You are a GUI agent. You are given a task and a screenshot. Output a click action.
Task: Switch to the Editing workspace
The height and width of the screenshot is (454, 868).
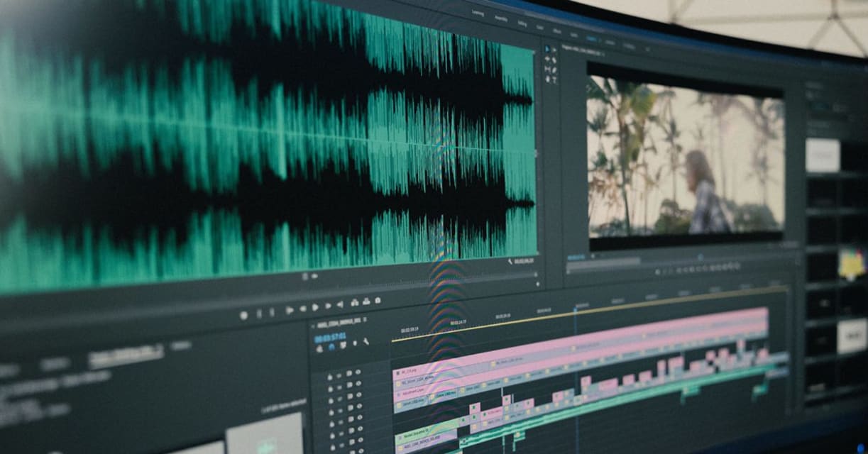tap(522, 23)
